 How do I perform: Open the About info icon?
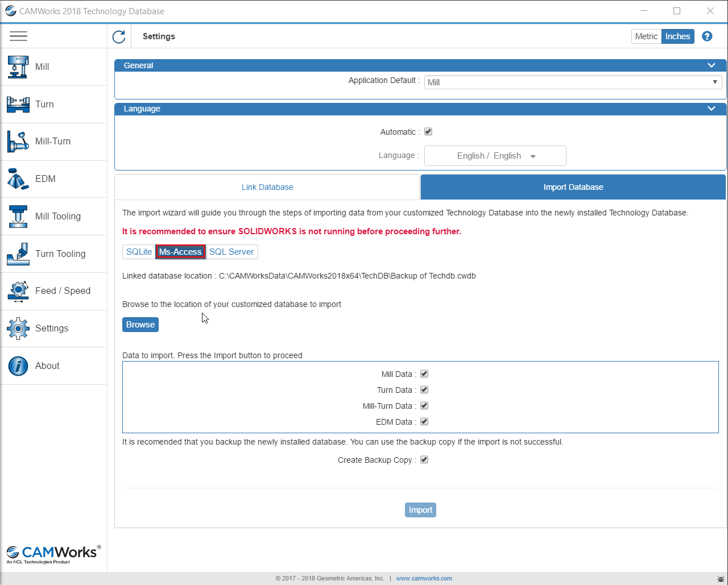pos(18,366)
